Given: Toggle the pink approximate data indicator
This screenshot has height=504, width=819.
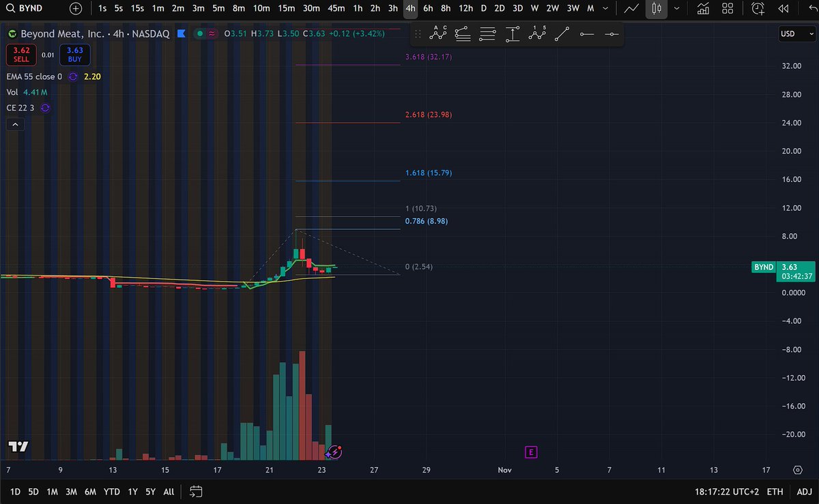Looking at the screenshot, I should [x=212, y=33].
